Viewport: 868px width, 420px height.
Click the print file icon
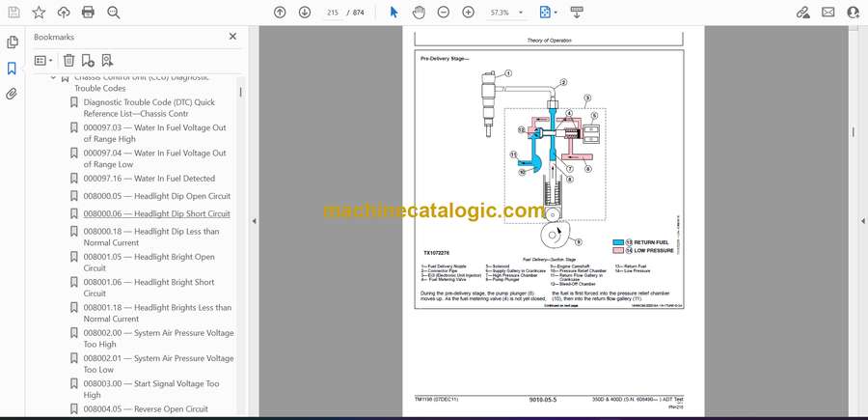(88, 13)
